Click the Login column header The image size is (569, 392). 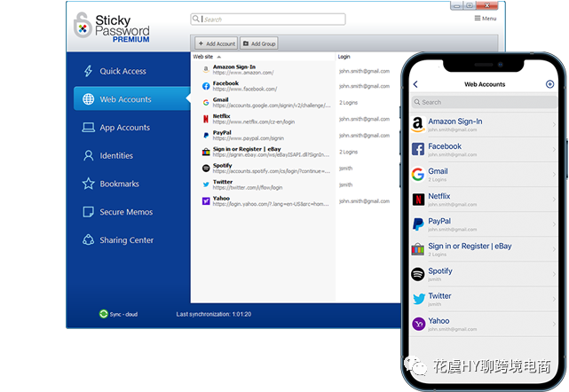pos(344,57)
